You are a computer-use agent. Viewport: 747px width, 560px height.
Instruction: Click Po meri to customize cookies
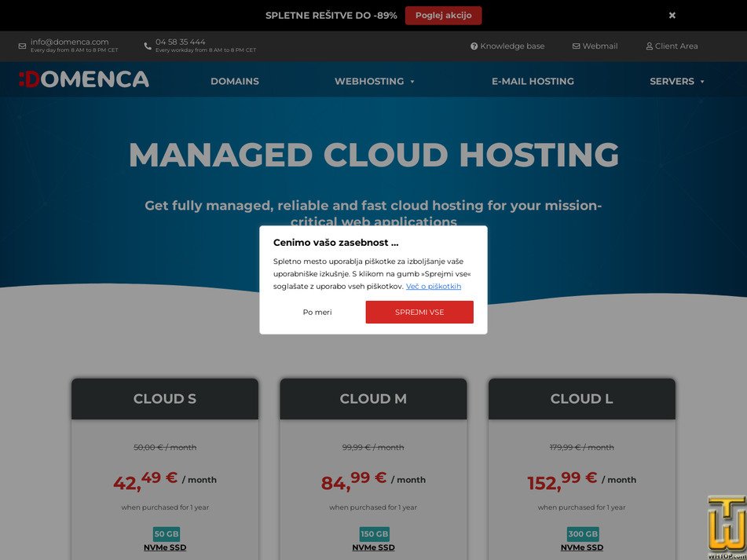point(317,312)
